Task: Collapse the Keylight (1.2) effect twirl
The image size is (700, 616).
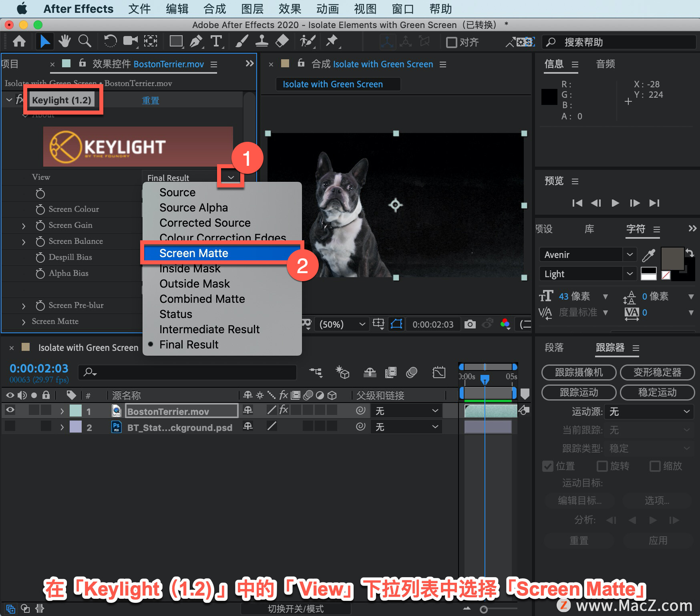Action: [9, 100]
